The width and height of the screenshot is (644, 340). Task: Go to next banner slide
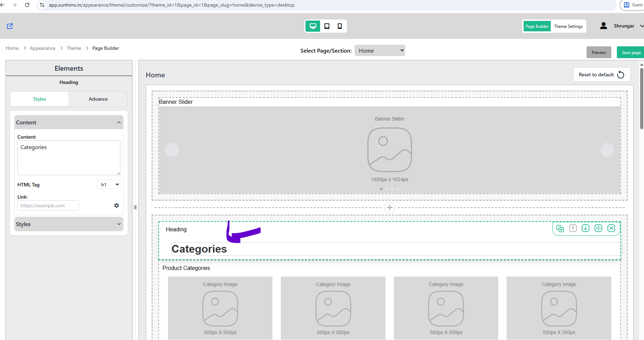coord(607,150)
